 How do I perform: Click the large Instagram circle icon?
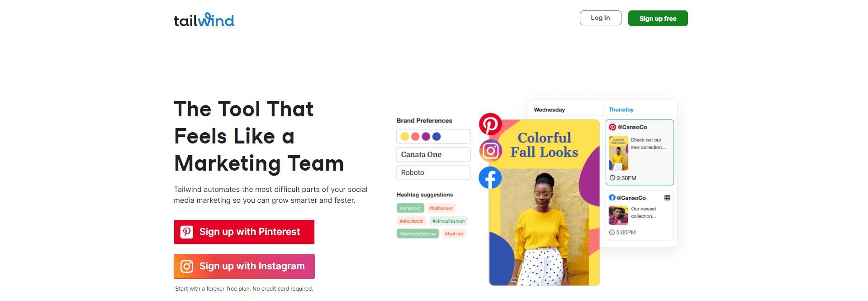490,151
